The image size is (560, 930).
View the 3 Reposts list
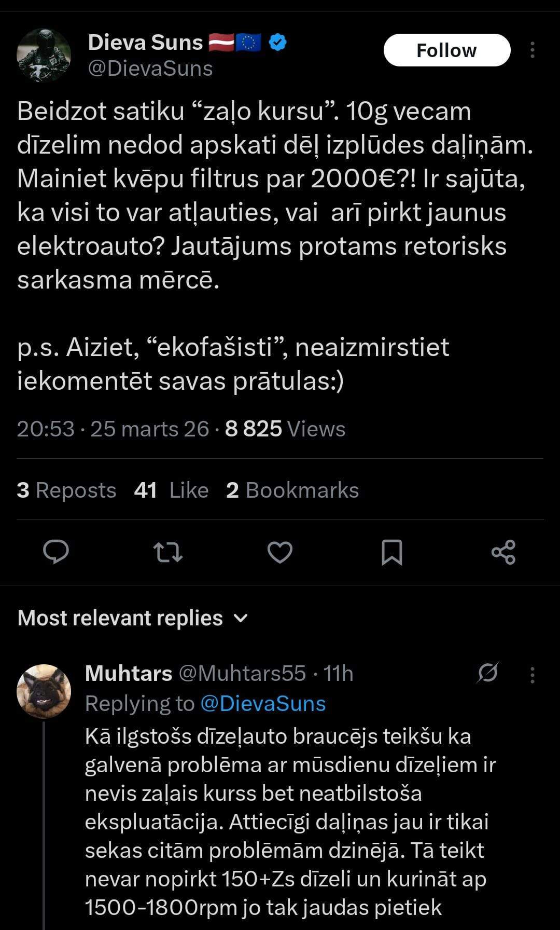click(66, 490)
